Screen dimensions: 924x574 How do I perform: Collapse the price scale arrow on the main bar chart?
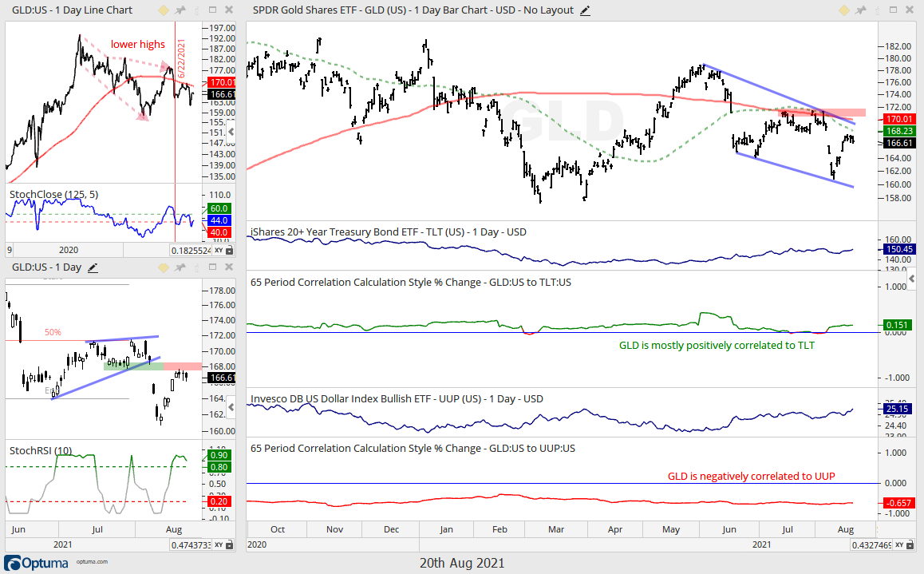pyautogui.click(x=911, y=278)
